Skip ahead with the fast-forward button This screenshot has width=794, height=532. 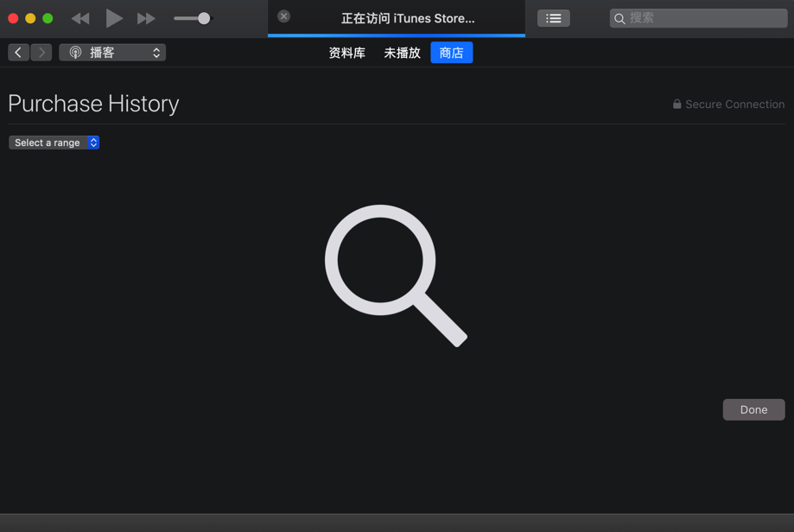[x=146, y=19]
